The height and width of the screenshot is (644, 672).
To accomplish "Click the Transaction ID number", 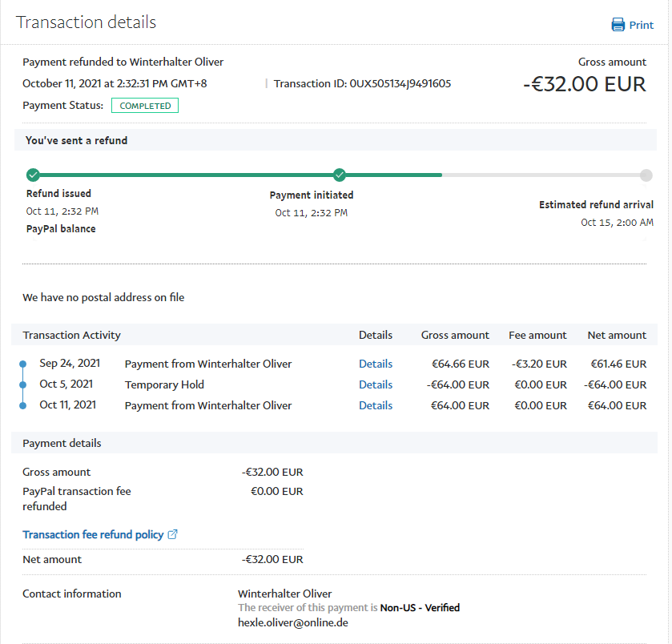I will coord(400,83).
